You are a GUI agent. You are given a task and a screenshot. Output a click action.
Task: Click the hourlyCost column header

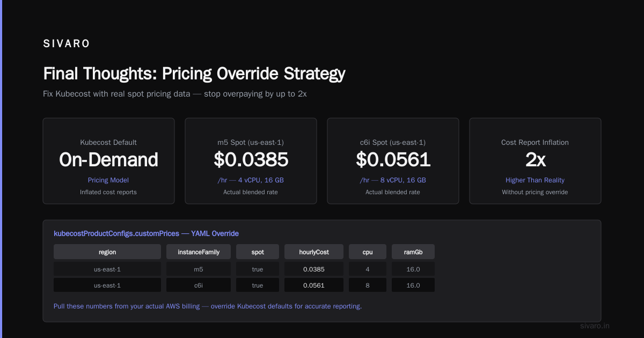pyautogui.click(x=314, y=252)
